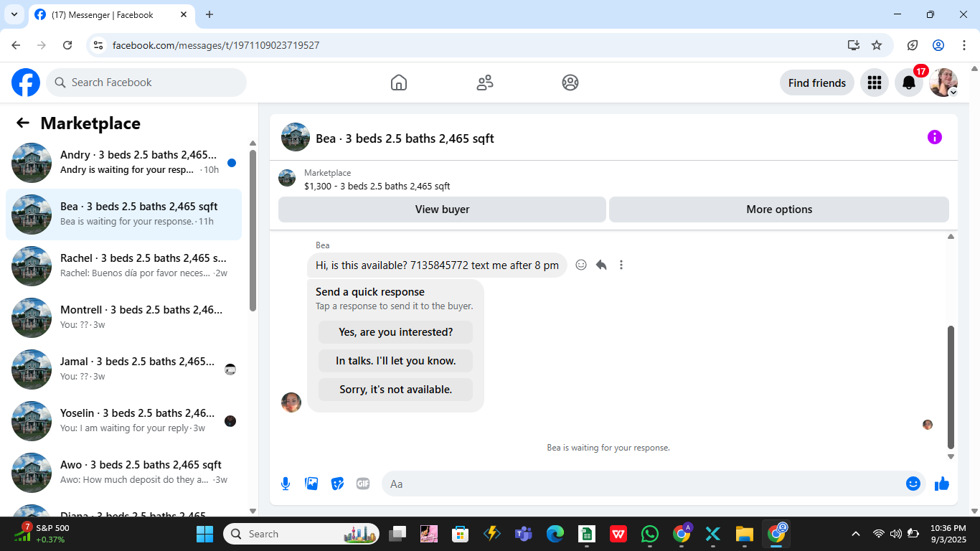
Task: Open Chrome three-dot menu
Action: [x=964, y=45]
